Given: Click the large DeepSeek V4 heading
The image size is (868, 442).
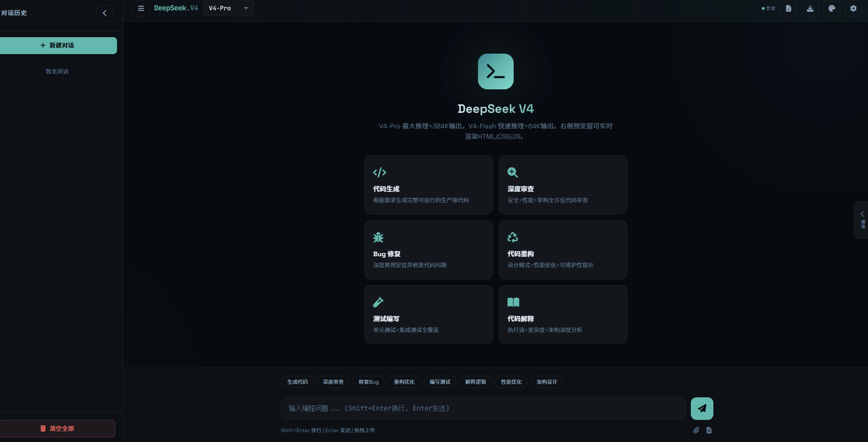Looking at the screenshot, I should point(496,109).
